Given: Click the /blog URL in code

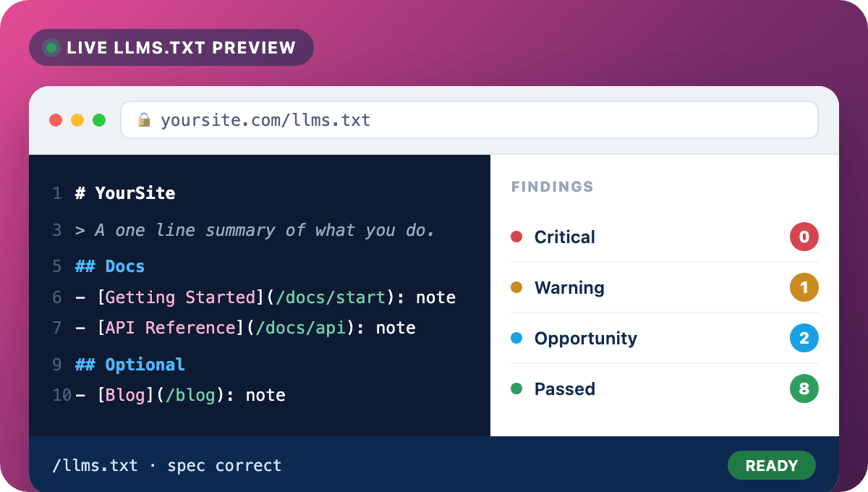Looking at the screenshot, I should point(190,395).
